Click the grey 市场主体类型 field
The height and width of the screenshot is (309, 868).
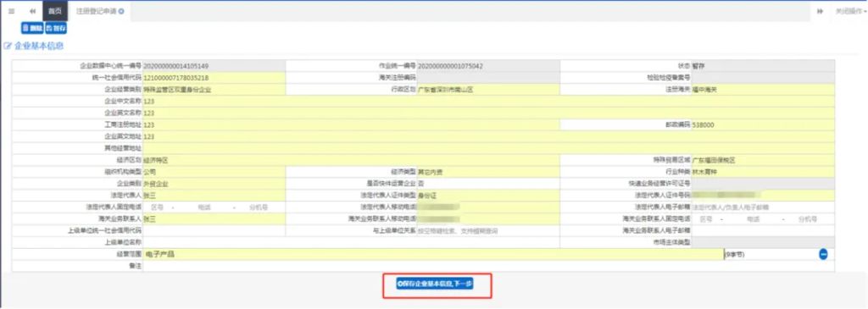tap(762, 242)
